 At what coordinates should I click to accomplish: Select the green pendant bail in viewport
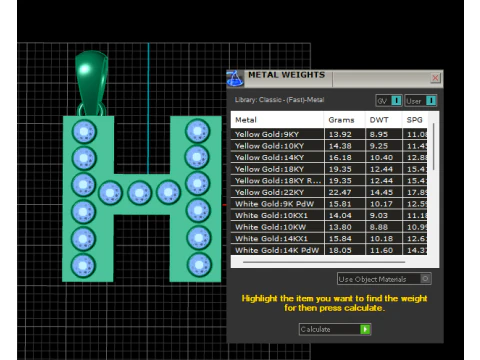(x=91, y=82)
